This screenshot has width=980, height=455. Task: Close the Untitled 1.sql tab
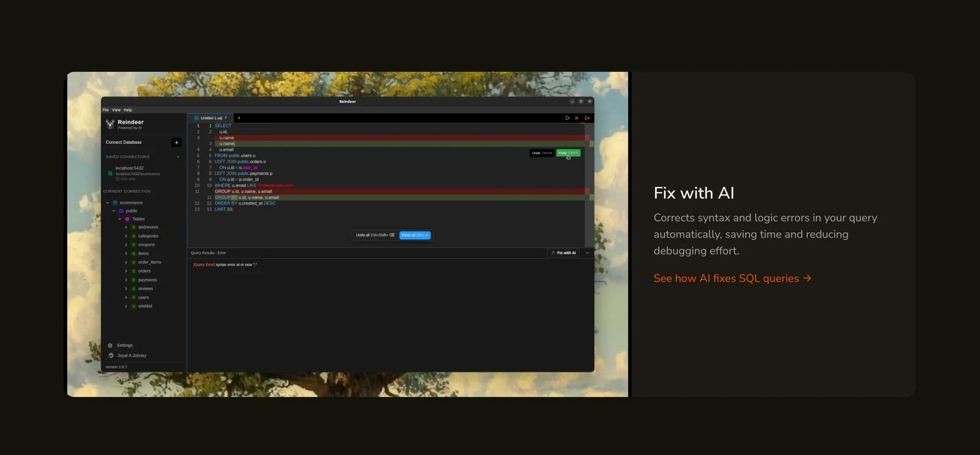pos(226,118)
